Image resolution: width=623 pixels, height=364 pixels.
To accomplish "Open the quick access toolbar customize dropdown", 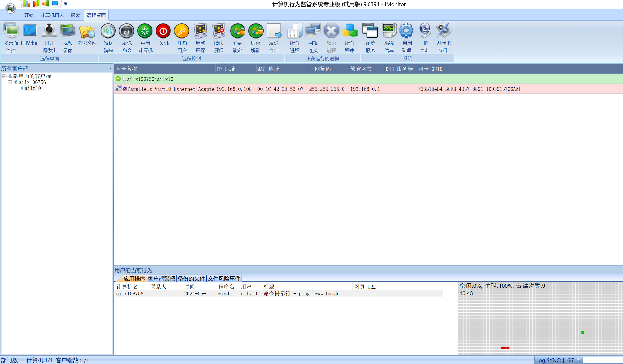I will tap(65, 3).
